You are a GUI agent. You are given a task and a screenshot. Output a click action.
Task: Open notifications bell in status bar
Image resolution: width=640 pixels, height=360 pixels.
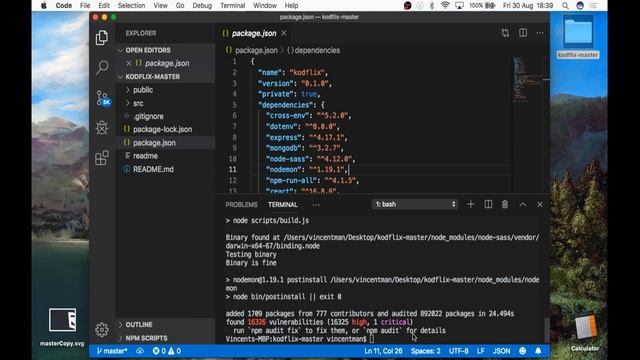coord(538,351)
